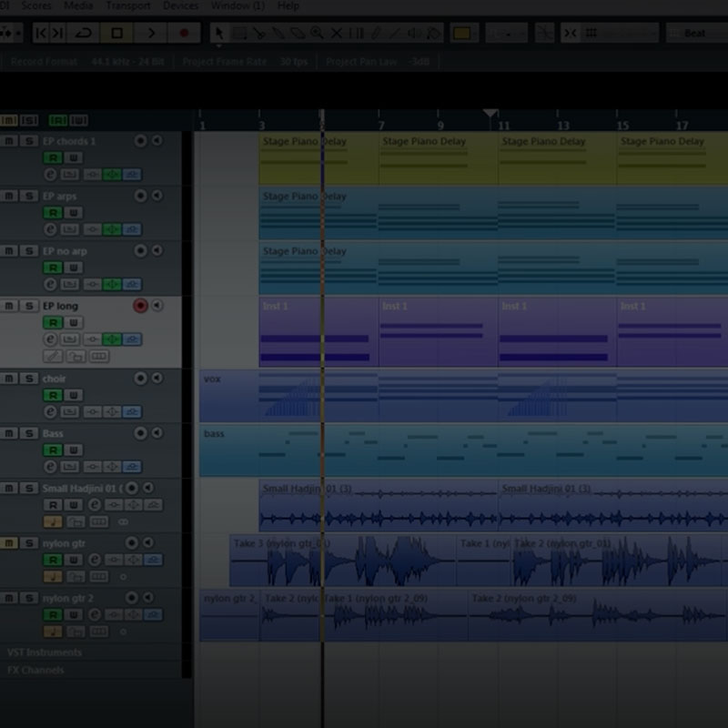Screen dimensions: 728x728
Task: Click green Input Transformer icon on EP no arp
Action: pyautogui.click(x=112, y=284)
